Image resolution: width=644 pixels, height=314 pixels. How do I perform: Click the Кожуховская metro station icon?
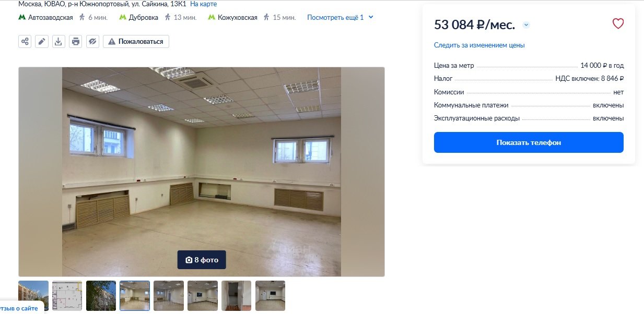tap(212, 17)
